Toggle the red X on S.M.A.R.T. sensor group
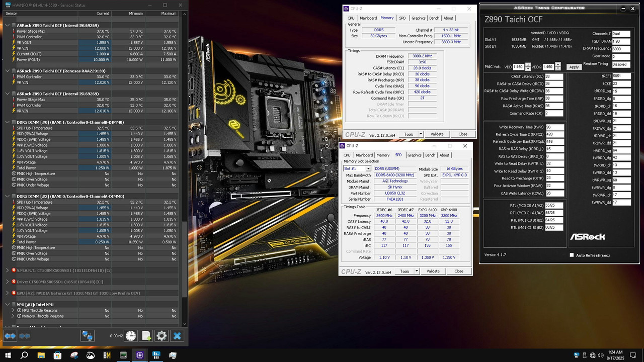The width and height of the screenshot is (644, 362). pos(14,270)
